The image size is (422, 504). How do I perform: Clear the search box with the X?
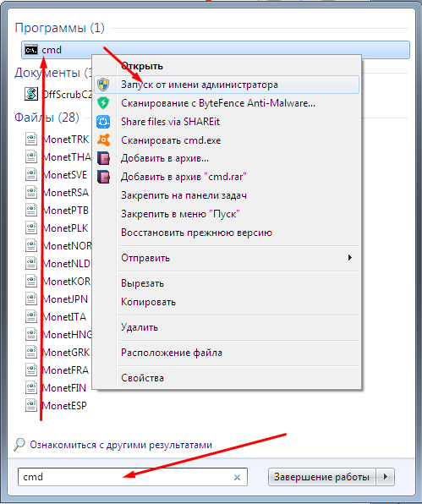237,477
